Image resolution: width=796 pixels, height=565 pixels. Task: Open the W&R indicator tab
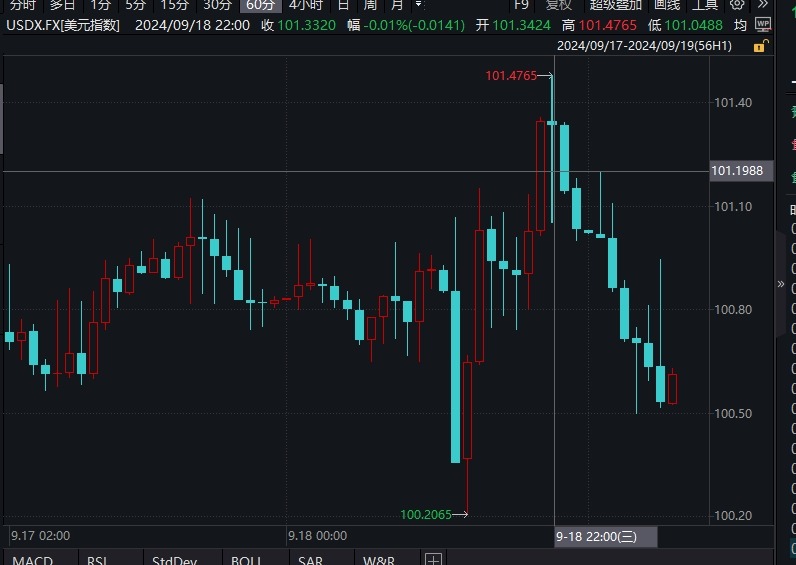[380, 560]
